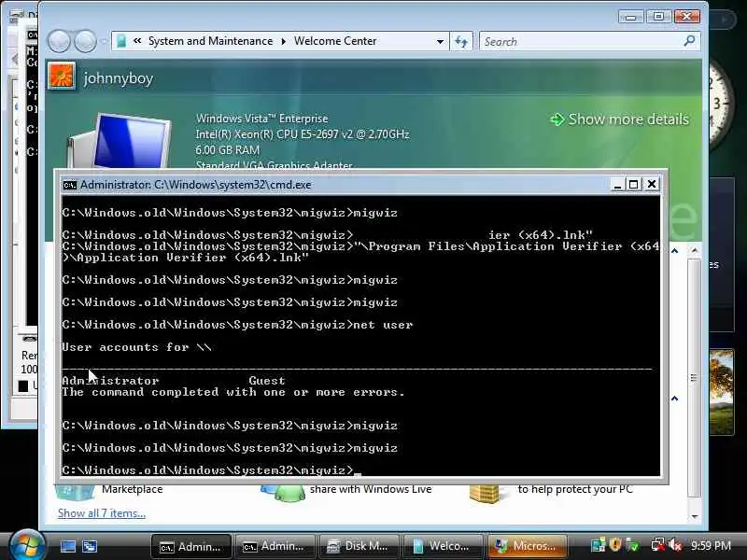Click the Guest account name in cmd
This screenshot has height=560, width=747.
pos(267,381)
